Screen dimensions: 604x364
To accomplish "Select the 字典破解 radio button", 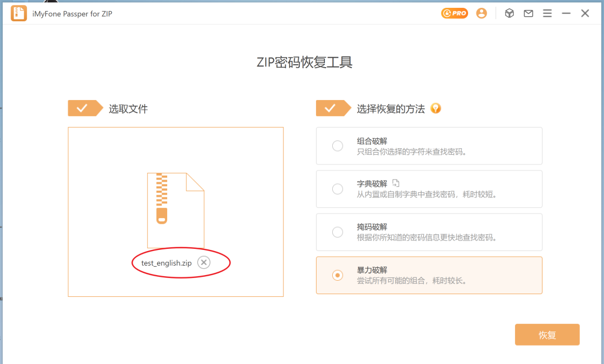I will pyautogui.click(x=337, y=189).
